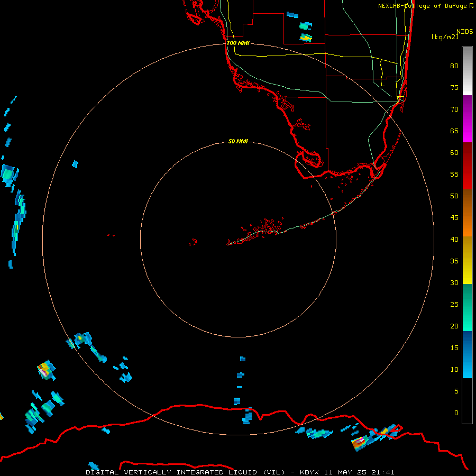Click the scale value 10

pos(454,370)
